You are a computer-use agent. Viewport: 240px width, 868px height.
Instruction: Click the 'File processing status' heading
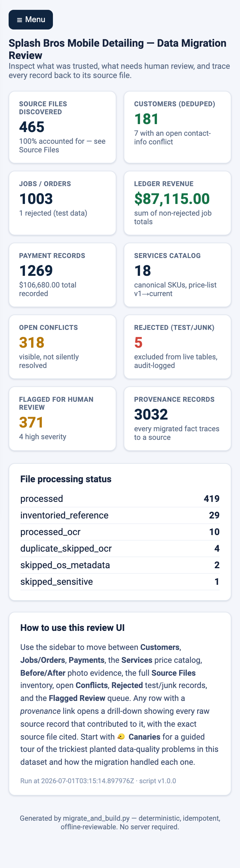66,479
